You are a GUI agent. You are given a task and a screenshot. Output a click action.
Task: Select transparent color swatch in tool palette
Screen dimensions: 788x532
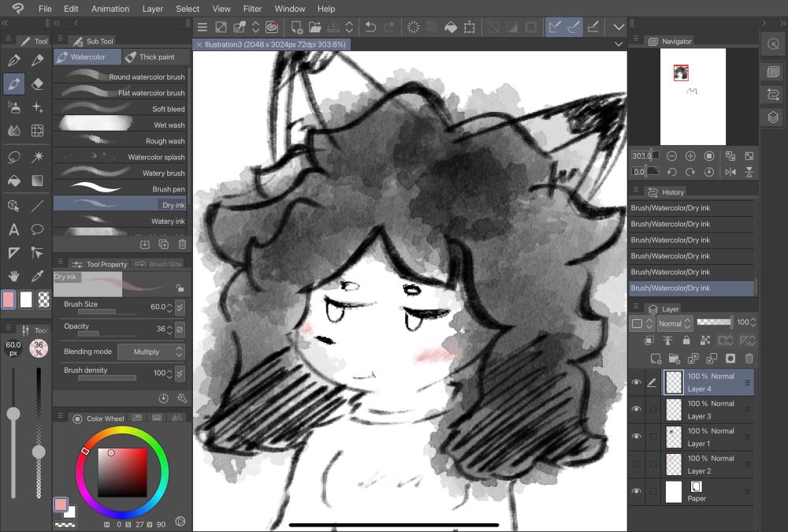pyautogui.click(x=43, y=299)
